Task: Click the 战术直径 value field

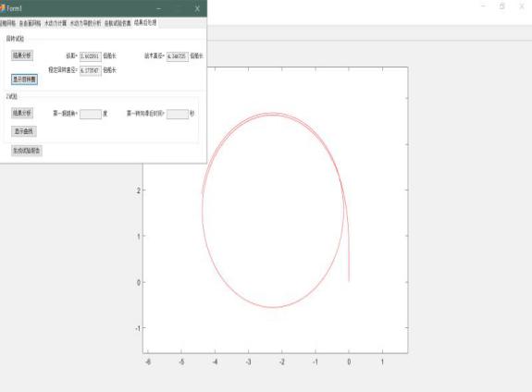Action: point(178,56)
